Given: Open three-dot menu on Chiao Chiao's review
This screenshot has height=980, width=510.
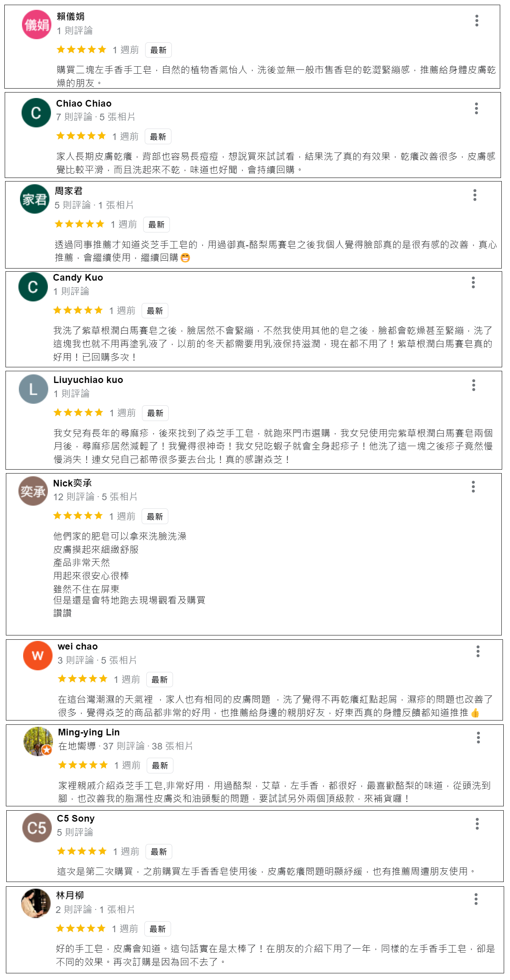Looking at the screenshot, I should 476,108.
